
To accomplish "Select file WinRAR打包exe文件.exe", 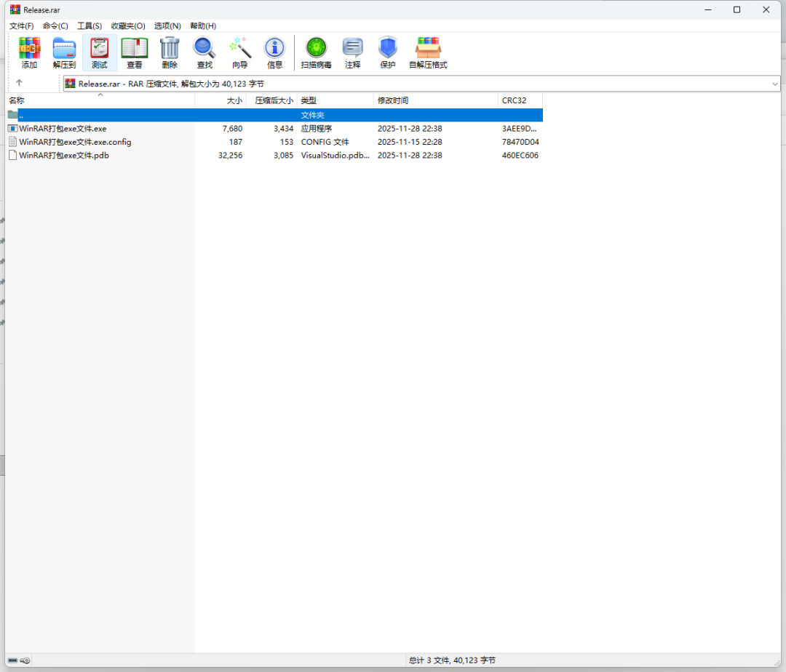I will coord(63,129).
